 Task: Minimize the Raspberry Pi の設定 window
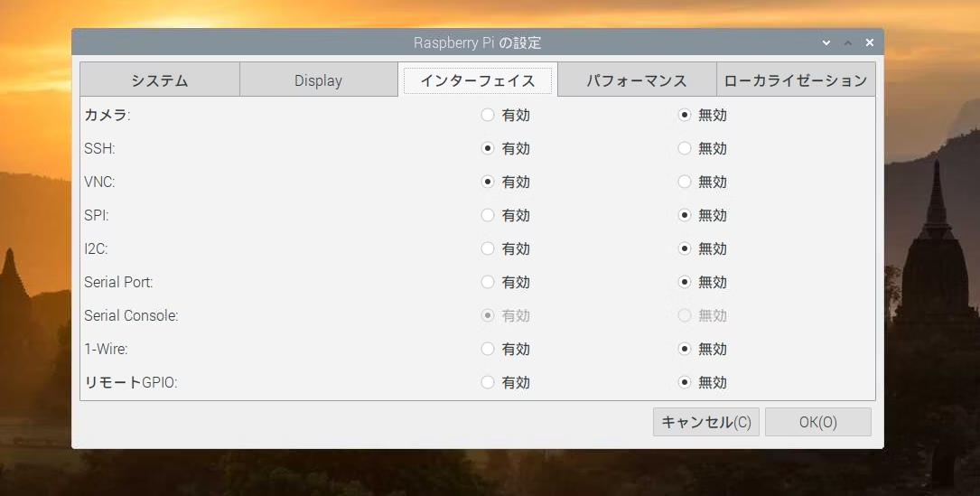pos(826,42)
